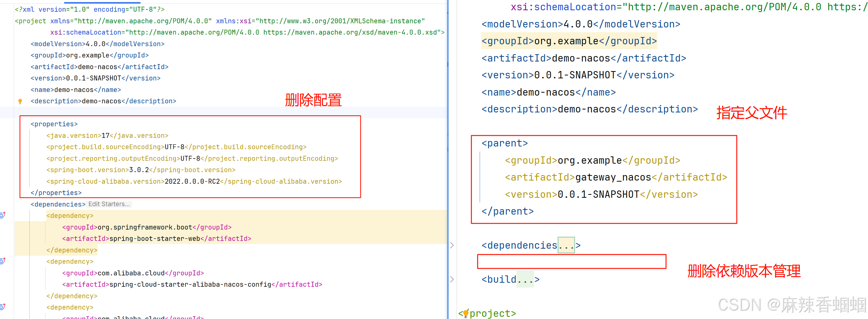Click gutter icon beside nacos-config dependency opening tag
The height and width of the screenshot is (319, 868).
pyautogui.click(x=3, y=261)
